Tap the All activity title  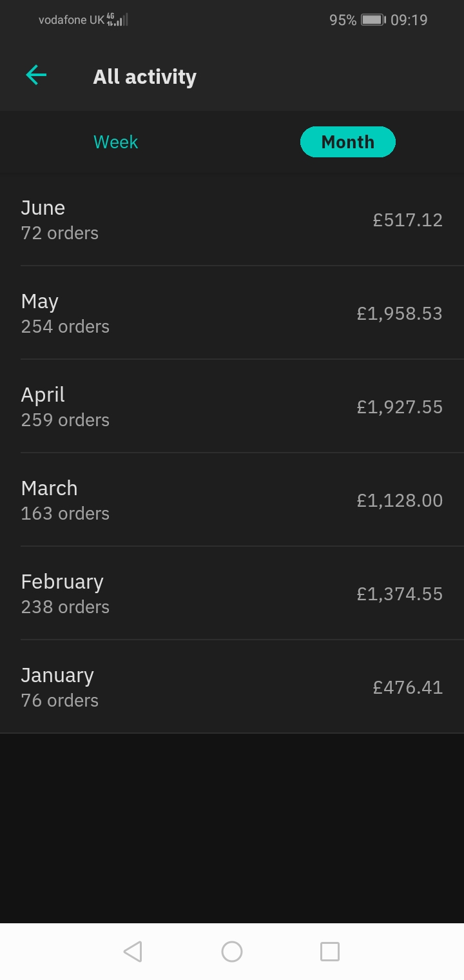point(144,77)
